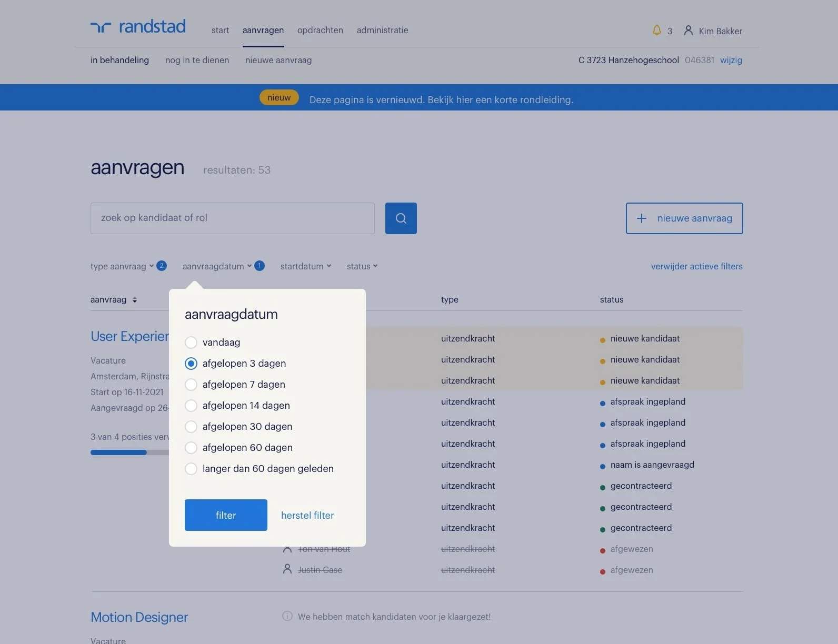Expand the type aanvraag filter dropdown
Screen dimensions: 838x644
pyautogui.click(x=122, y=266)
